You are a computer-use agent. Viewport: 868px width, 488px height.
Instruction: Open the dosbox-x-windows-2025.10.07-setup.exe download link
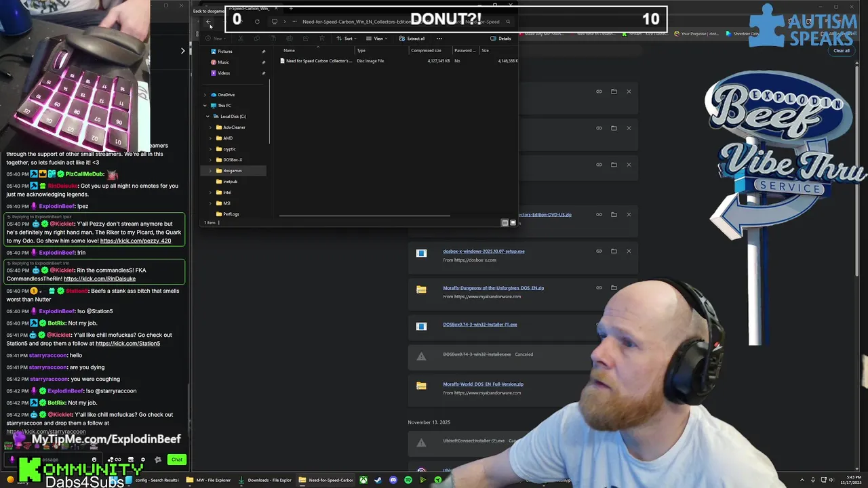tap(484, 251)
